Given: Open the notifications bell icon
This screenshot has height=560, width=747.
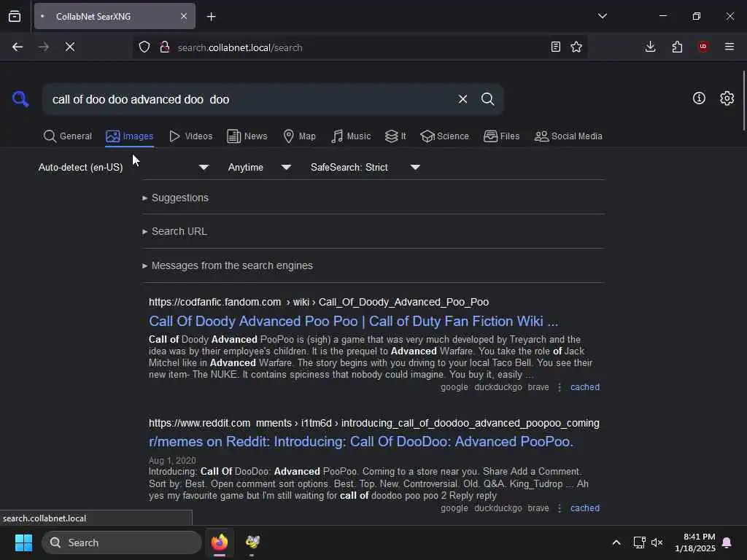Looking at the screenshot, I should tap(727, 542).
